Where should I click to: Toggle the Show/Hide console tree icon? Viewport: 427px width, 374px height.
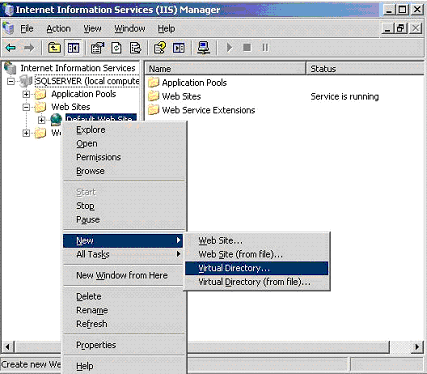pos(73,48)
